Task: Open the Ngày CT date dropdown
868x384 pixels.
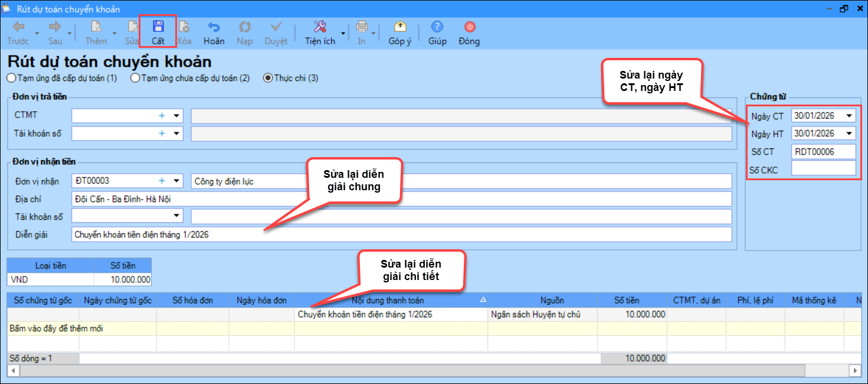Action: click(x=849, y=116)
